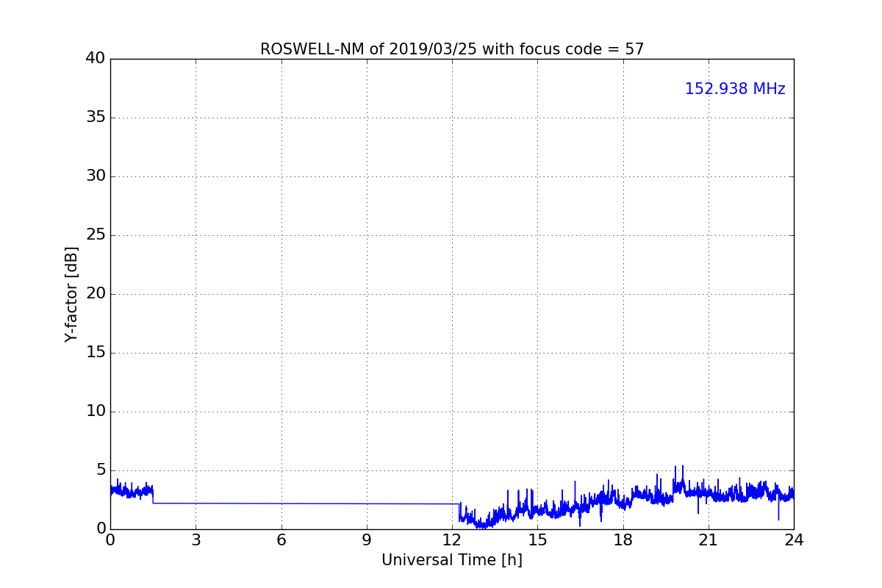This screenshot has height=588, width=882.
Task: Click the 18 tick label on time axis
Action: pyautogui.click(x=623, y=540)
